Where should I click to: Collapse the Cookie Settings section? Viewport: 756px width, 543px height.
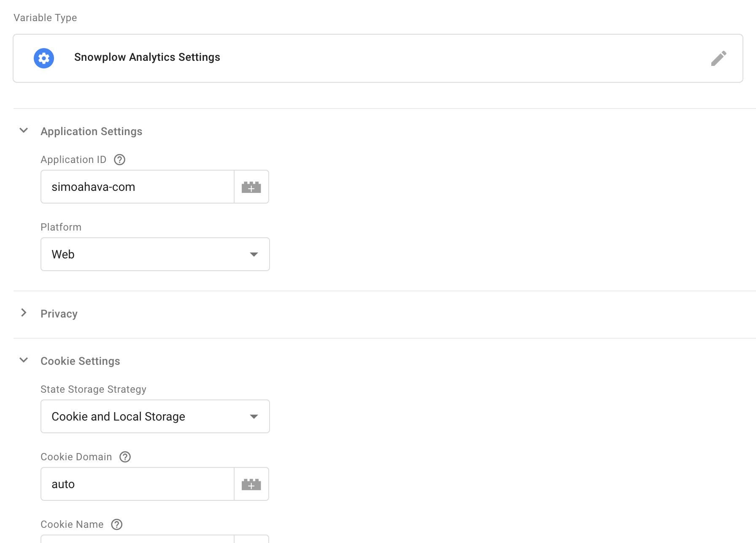[x=24, y=360]
